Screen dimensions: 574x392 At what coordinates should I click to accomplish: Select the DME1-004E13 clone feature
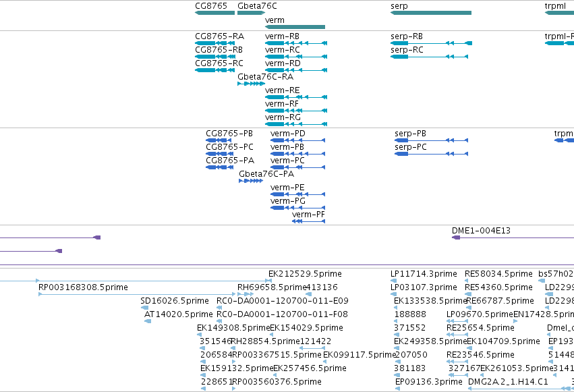[513, 237]
